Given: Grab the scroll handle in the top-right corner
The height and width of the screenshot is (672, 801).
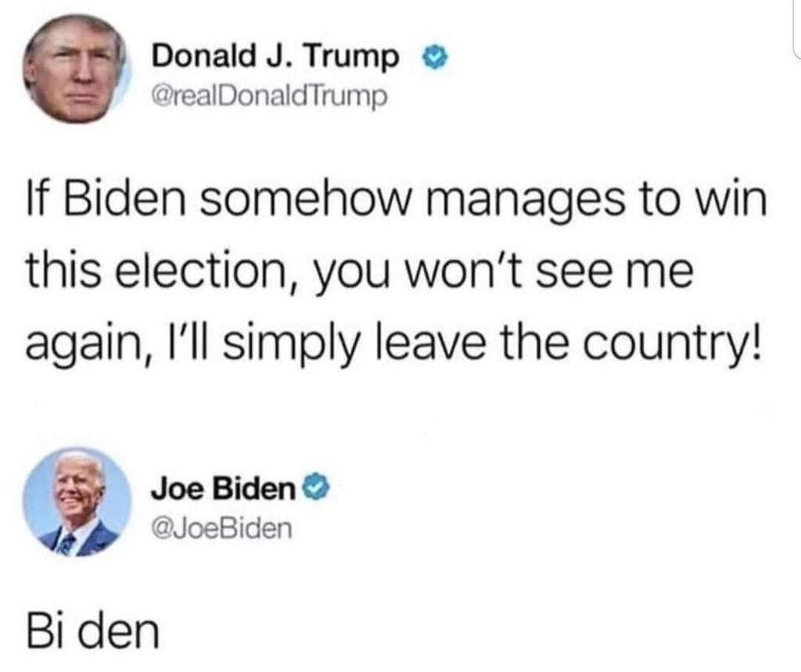Looking at the screenshot, I should (x=797, y=28).
